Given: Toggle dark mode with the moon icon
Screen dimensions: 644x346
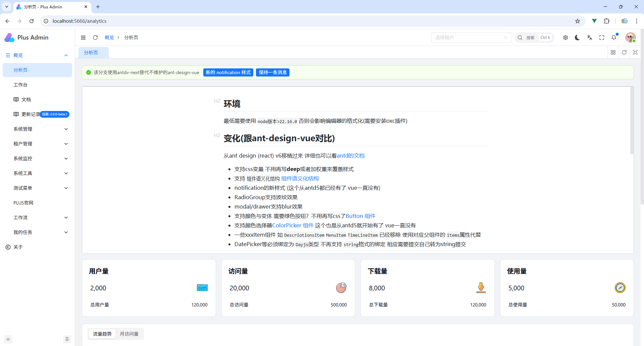Looking at the screenshot, I should [x=577, y=38].
